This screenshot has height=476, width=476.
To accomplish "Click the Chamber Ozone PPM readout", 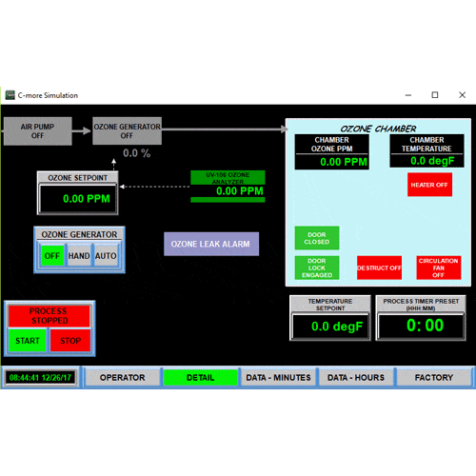I will pyautogui.click(x=331, y=152).
